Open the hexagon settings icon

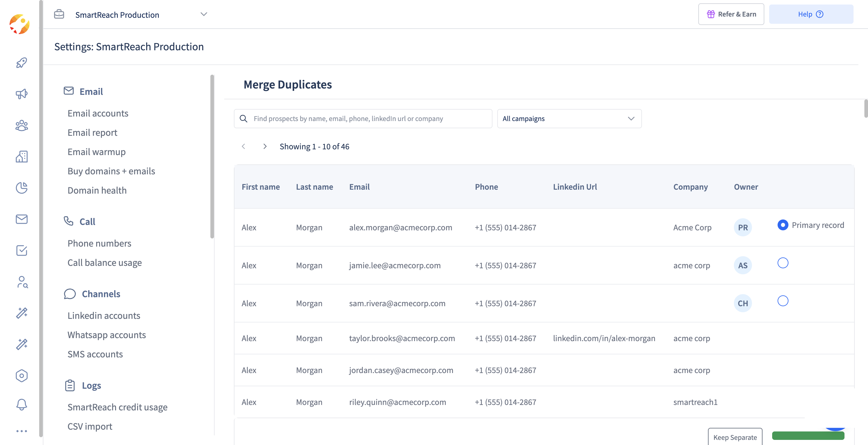coord(22,376)
